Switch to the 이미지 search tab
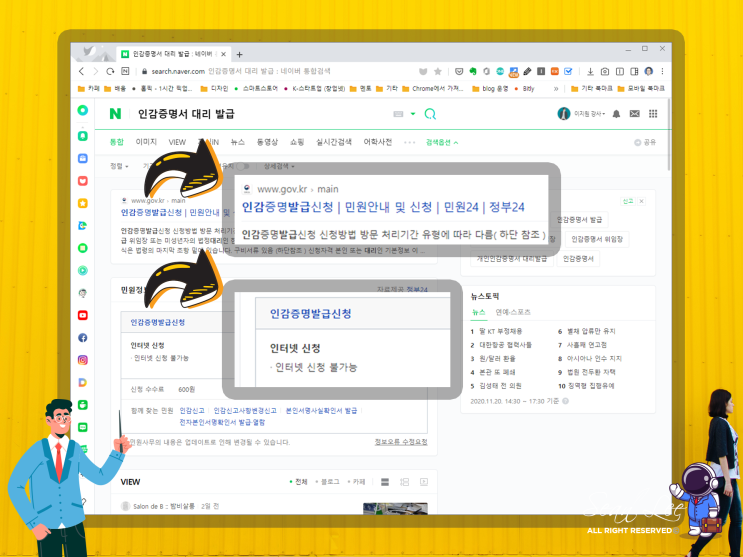 146,142
